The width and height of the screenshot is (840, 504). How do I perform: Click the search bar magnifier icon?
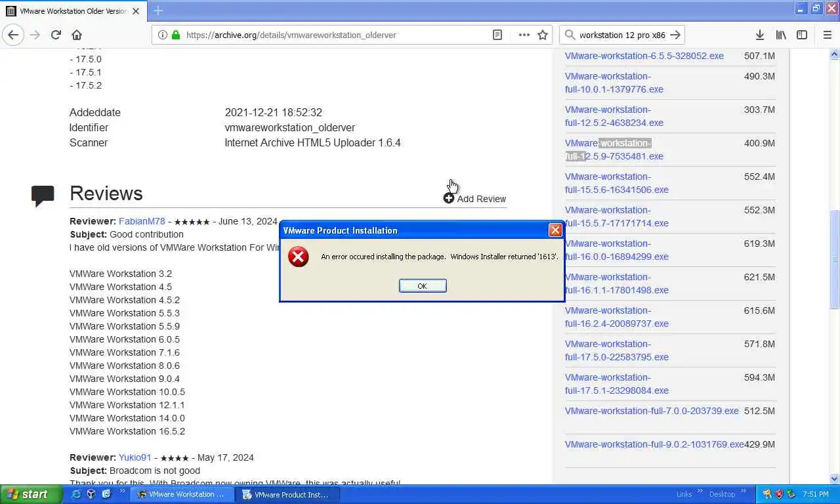click(x=569, y=35)
